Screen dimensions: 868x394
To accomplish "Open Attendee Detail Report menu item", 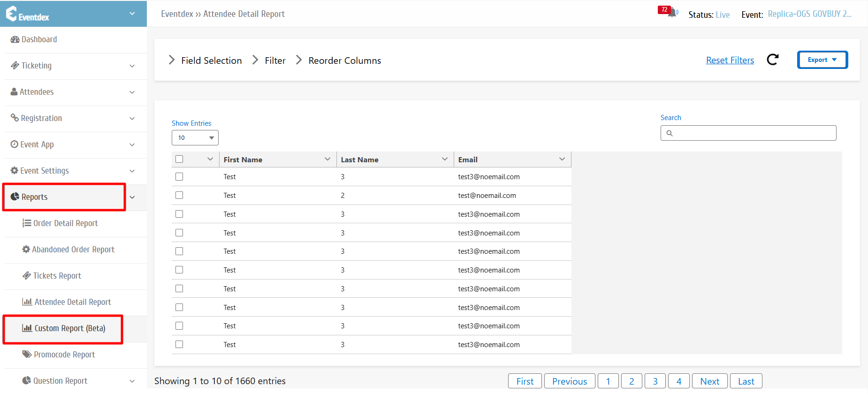I will (x=73, y=302).
